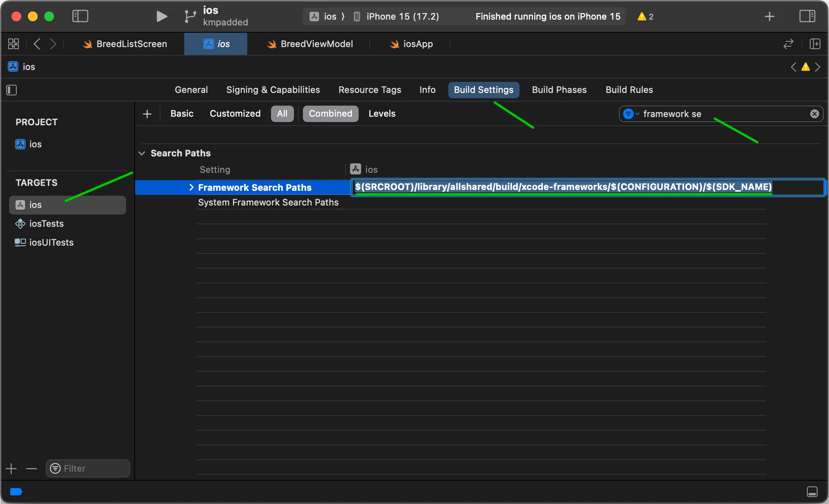The width and height of the screenshot is (829, 504).
Task: Collapse the Search Paths section
Action: tap(142, 153)
